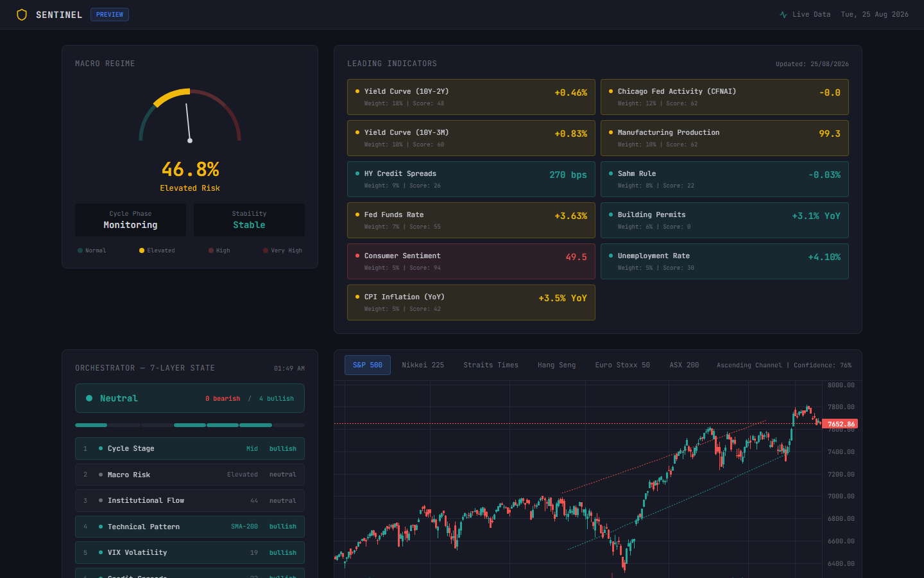Image resolution: width=924 pixels, height=578 pixels.
Task: Switch to the Nikkei 225 tab
Action: point(423,365)
